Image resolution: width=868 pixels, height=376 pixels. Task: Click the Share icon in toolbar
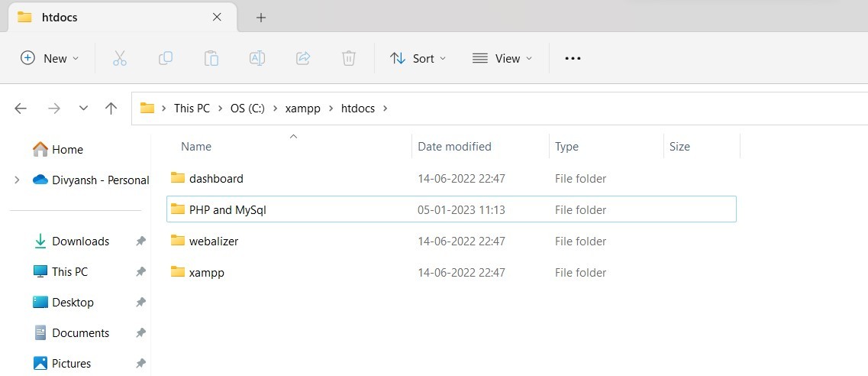tap(303, 58)
